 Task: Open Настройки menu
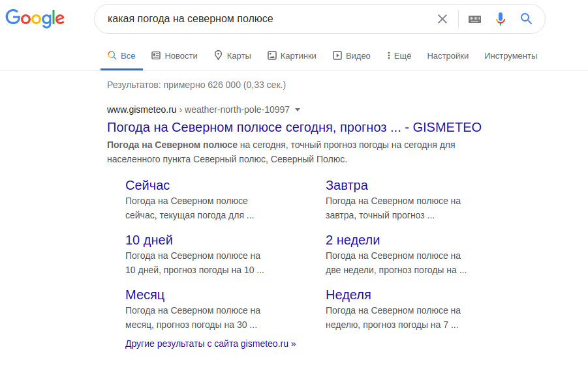pyautogui.click(x=448, y=56)
